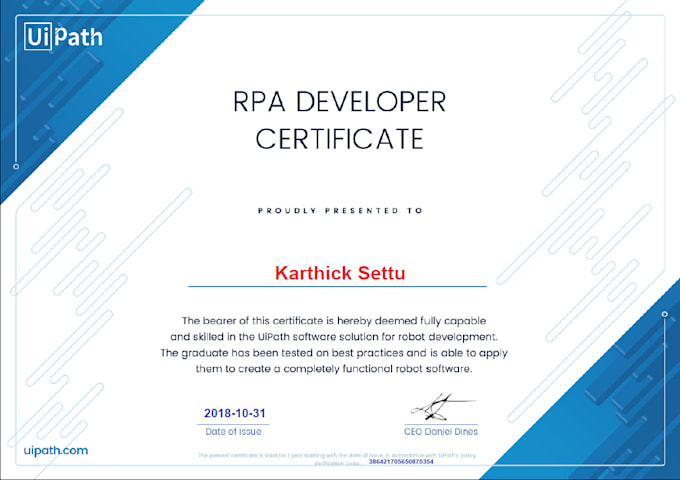Click the 'Date of issue' label
This screenshot has height=480, width=680.
pyautogui.click(x=233, y=432)
